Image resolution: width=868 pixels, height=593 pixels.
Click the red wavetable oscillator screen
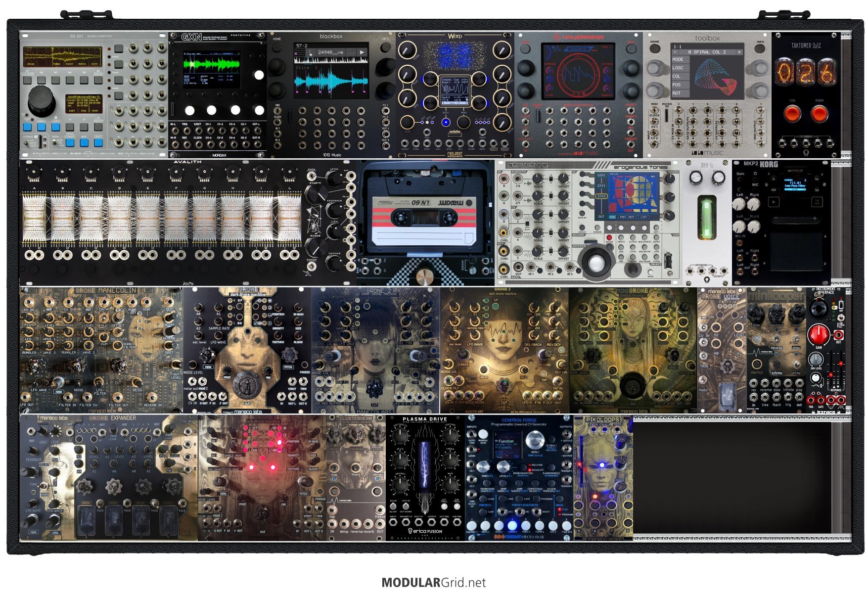tap(578, 70)
